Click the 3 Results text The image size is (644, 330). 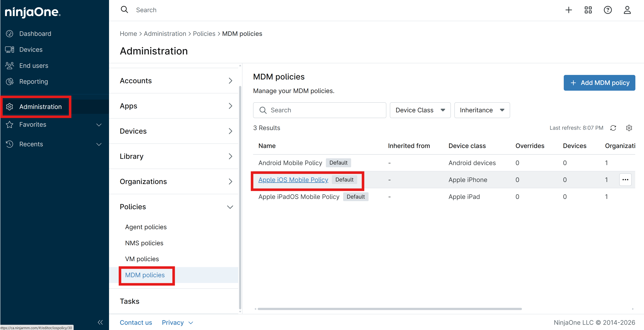[x=266, y=128]
